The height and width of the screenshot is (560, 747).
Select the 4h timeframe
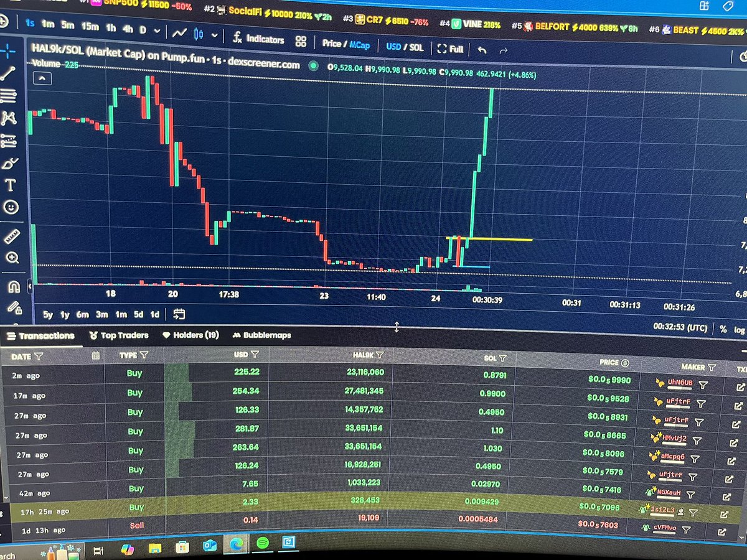click(x=128, y=28)
